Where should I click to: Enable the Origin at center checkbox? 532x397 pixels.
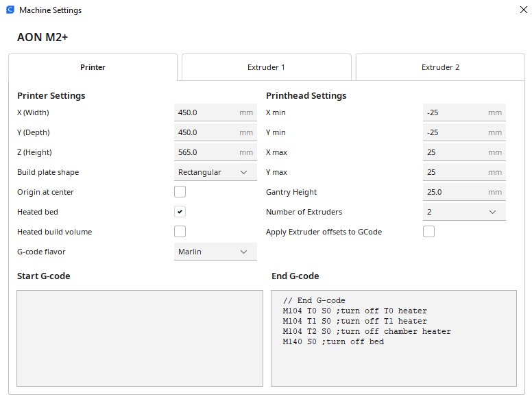[180, 192]
